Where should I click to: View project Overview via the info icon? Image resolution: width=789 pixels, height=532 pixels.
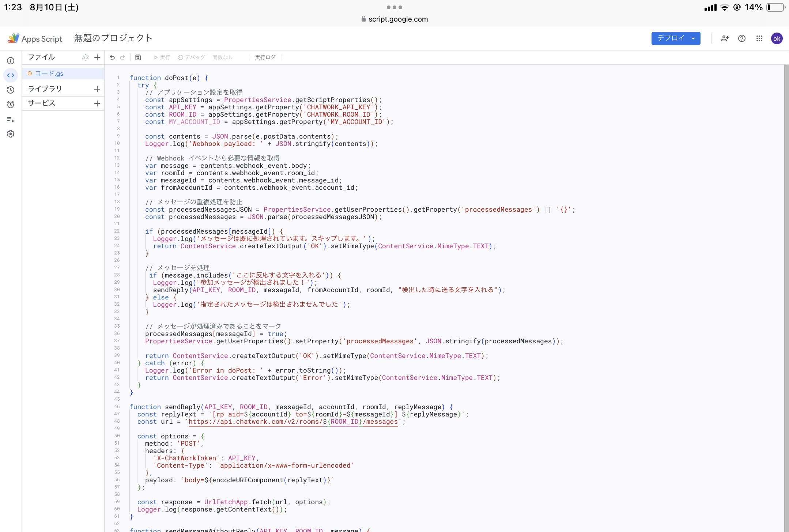[11, 60]
